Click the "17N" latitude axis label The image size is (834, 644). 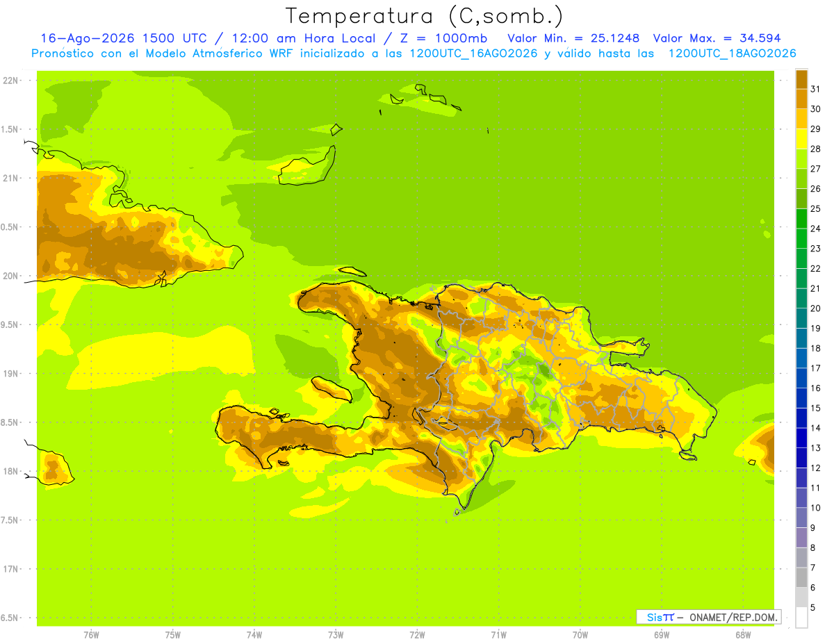[x=10, y=569]
